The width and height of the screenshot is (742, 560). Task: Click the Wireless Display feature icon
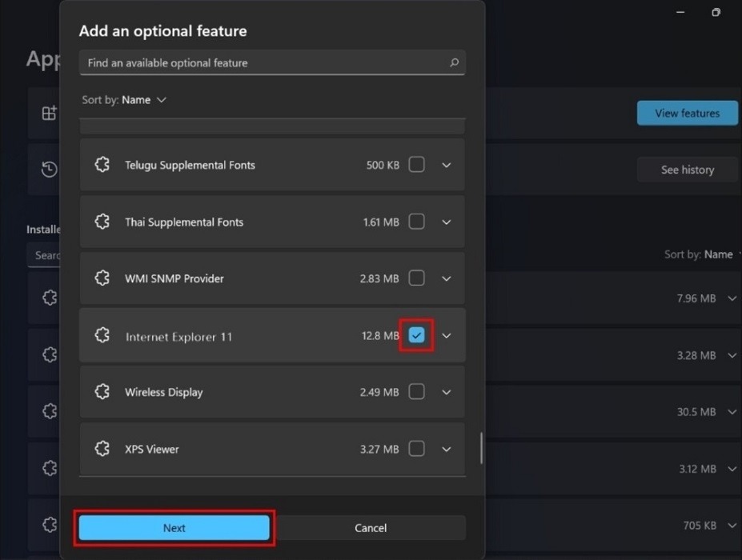pos(102,392)
